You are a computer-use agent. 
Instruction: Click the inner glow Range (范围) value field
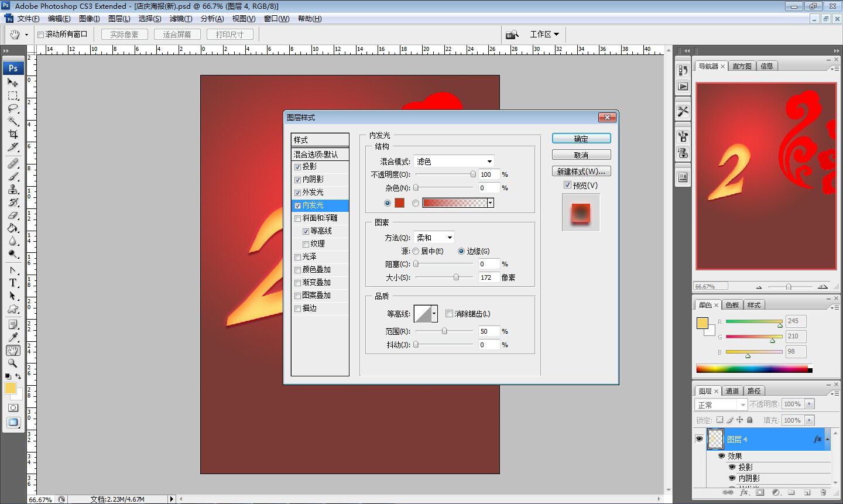489,331
